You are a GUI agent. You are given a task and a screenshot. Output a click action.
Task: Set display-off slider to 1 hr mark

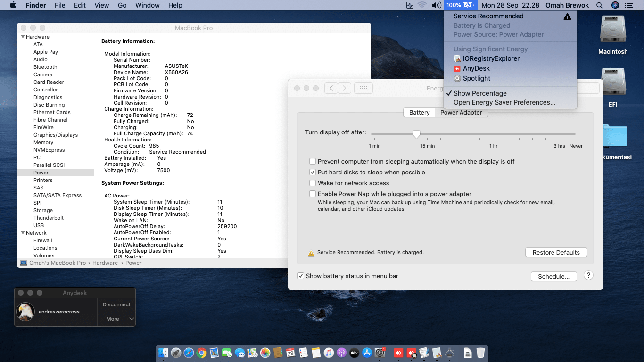point(493,134)
